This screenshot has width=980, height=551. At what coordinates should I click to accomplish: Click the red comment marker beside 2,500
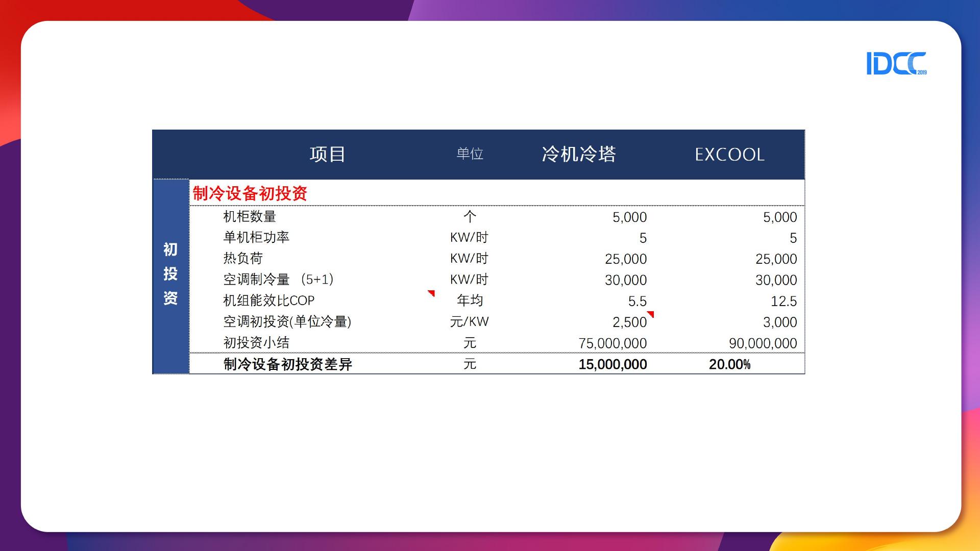tap(651, 314)
